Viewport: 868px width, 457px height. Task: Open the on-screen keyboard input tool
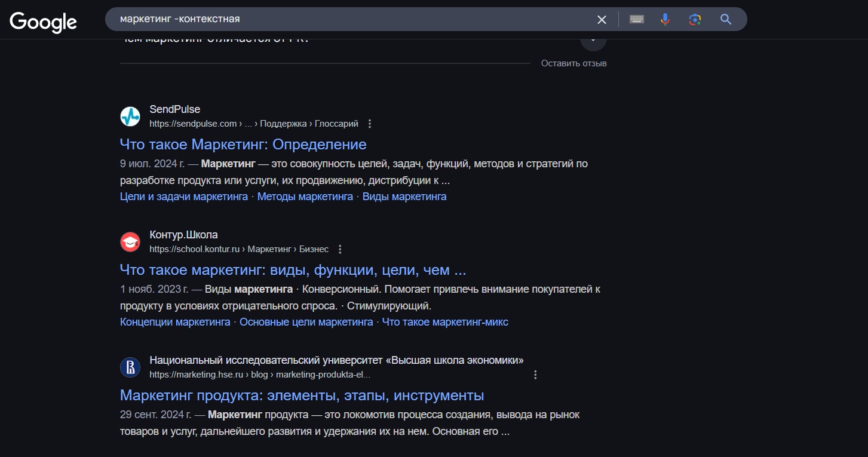pos(636,19)
